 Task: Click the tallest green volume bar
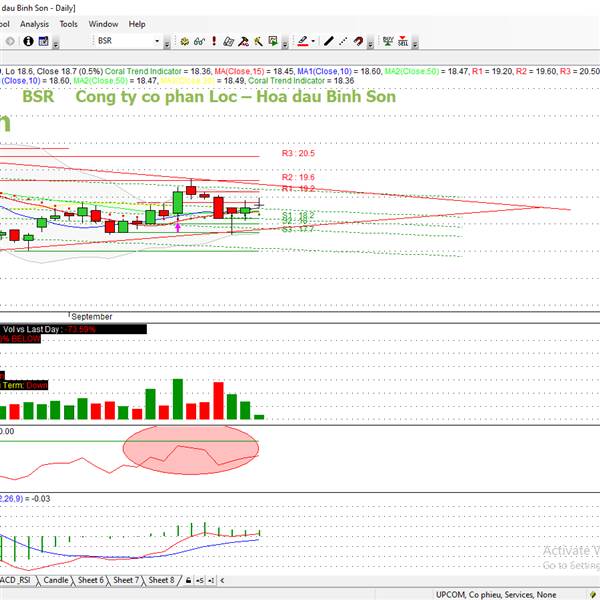178,399
